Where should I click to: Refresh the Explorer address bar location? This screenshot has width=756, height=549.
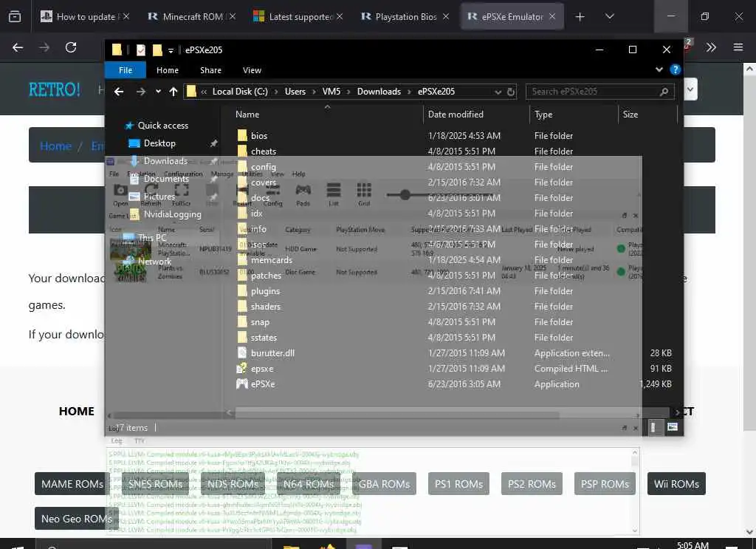tap(511, 92)
